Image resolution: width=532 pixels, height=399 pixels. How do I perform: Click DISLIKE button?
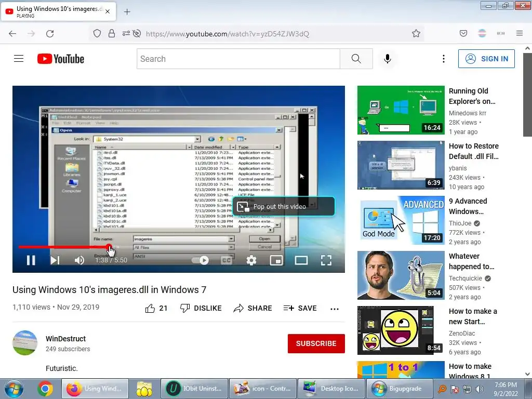pos(201,308)
